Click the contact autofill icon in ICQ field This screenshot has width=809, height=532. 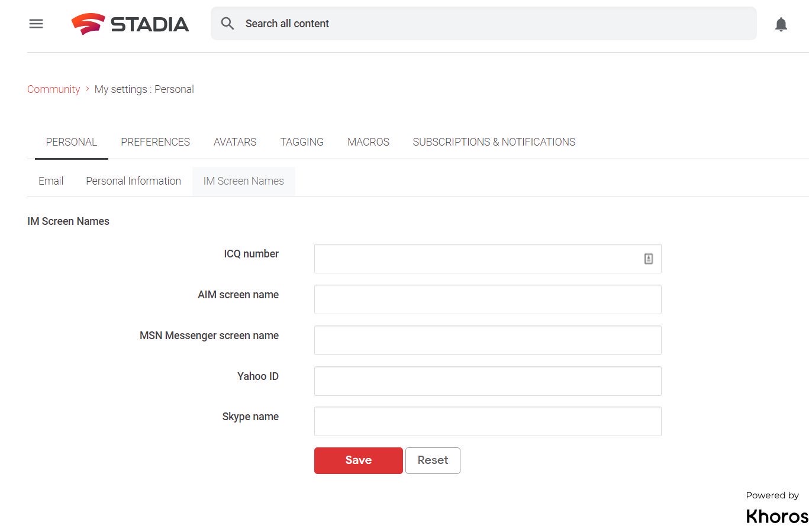pos(648,259)
